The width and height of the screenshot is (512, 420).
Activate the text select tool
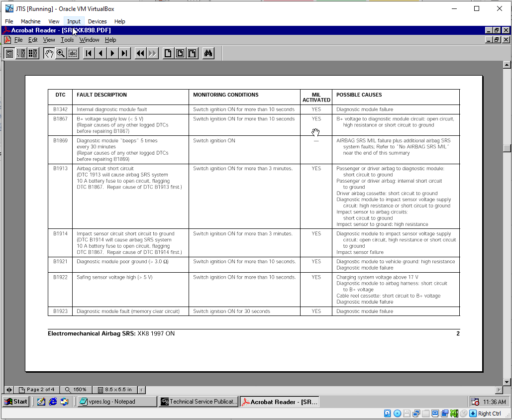point(73,53)
